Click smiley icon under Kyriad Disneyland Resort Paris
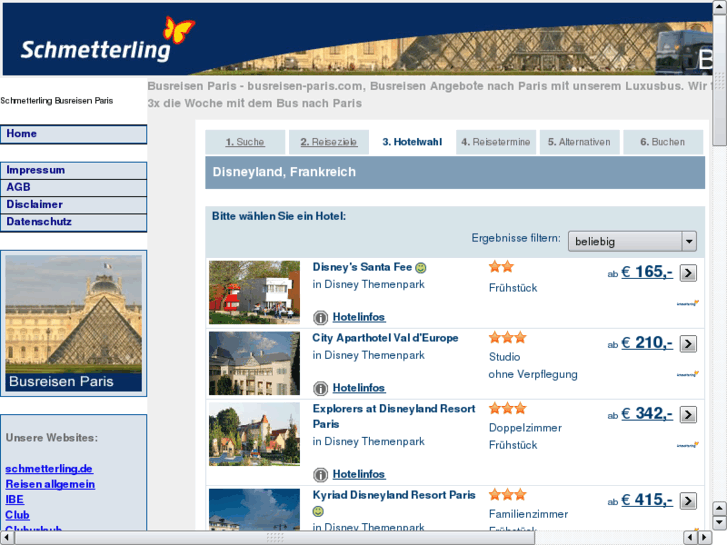Screen dimensions: 727x545 click(x=318, y=511)
